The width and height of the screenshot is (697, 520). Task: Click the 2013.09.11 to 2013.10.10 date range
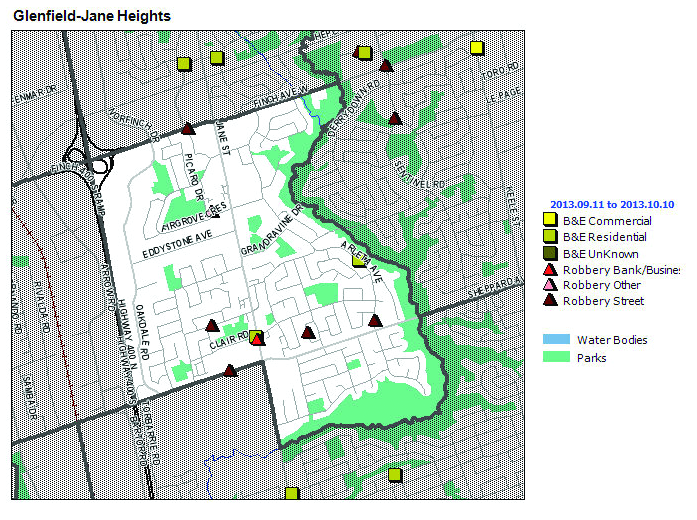[612, 204]
